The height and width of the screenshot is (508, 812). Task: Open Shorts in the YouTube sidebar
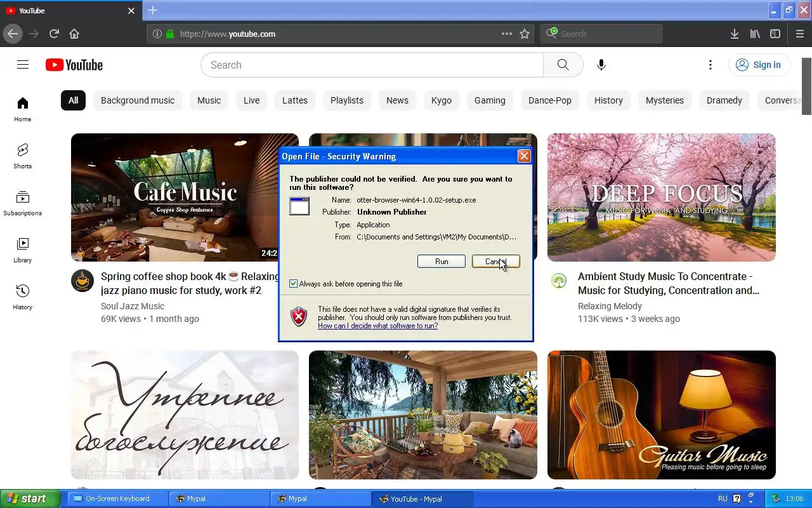(x=23, y=156)
